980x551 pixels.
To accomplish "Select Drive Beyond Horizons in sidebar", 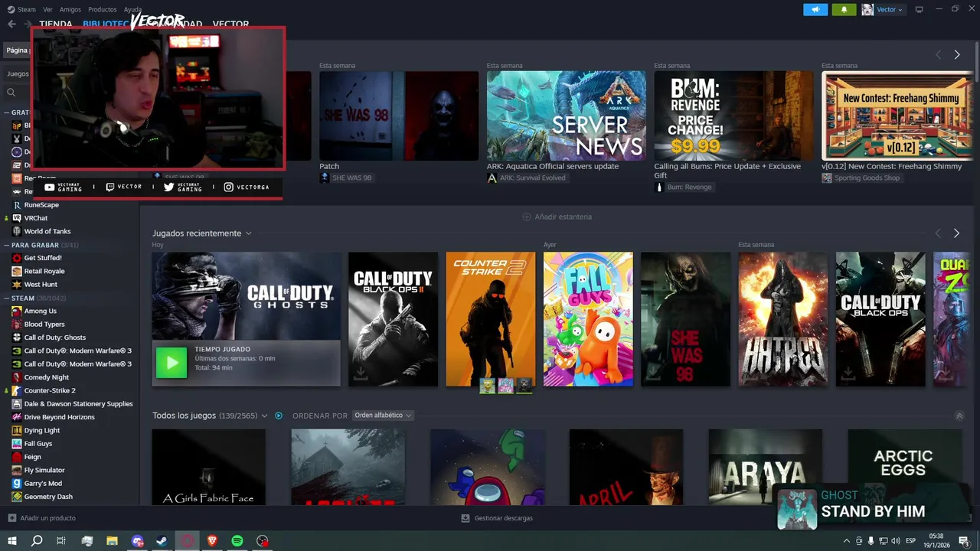I will 60,417.
